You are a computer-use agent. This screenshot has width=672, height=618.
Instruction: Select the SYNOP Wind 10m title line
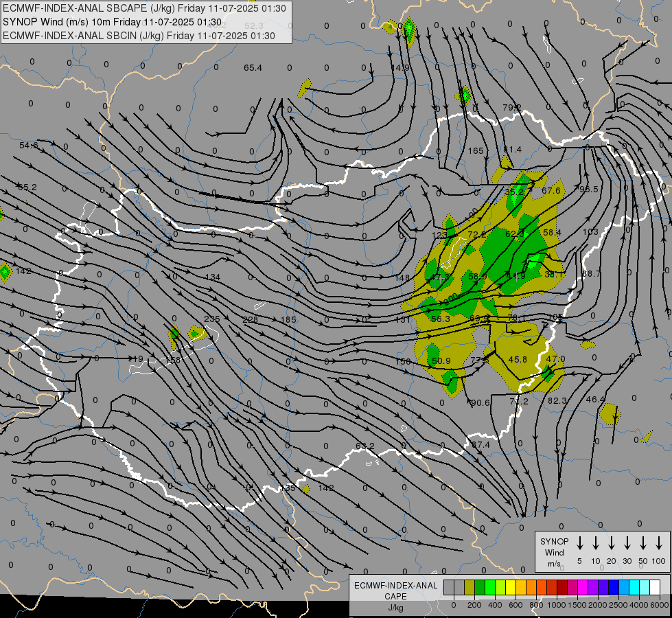coord(113,22)
